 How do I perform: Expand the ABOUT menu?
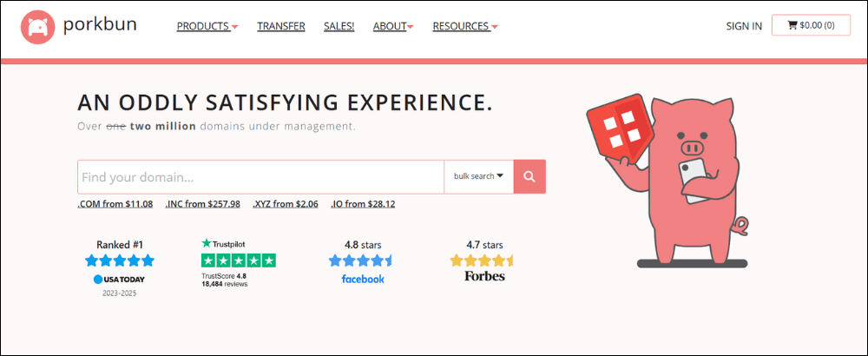(x=393, y=26)
